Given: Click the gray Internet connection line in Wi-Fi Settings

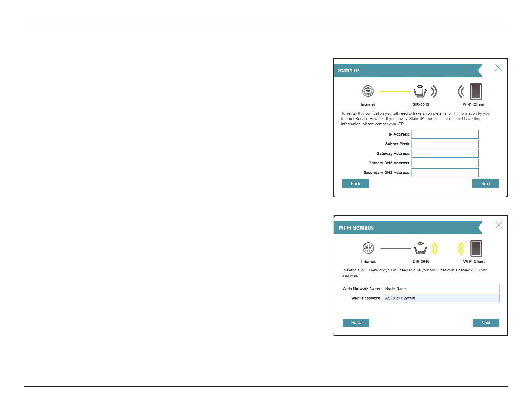Looking at the screenshot, I should (395, 248).
